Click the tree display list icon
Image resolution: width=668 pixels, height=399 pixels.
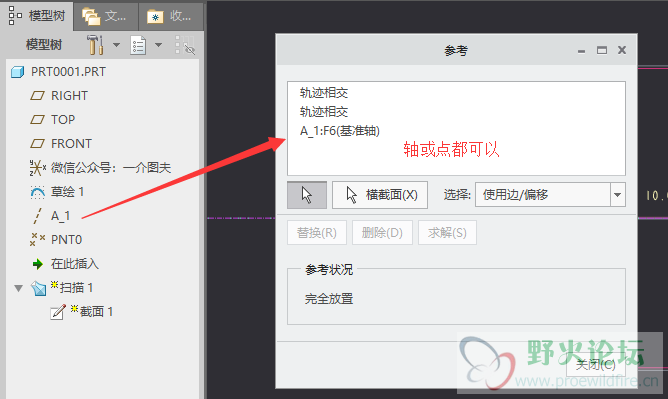click(138, 45)
